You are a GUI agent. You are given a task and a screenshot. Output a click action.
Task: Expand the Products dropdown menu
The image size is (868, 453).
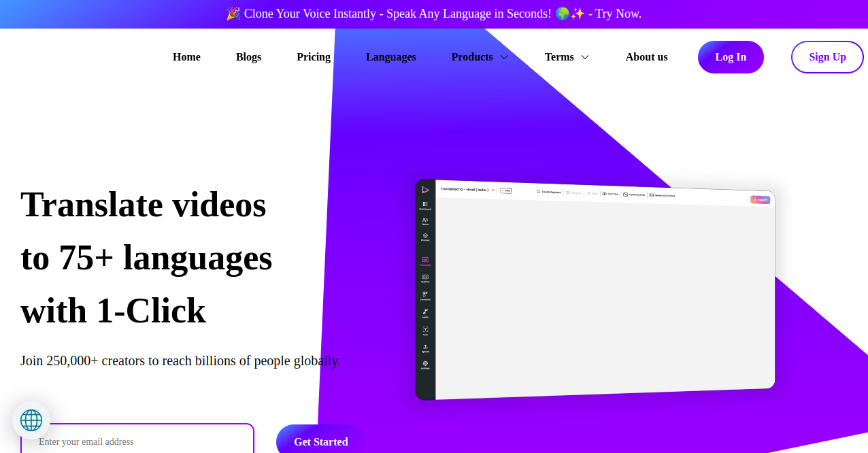480,57
